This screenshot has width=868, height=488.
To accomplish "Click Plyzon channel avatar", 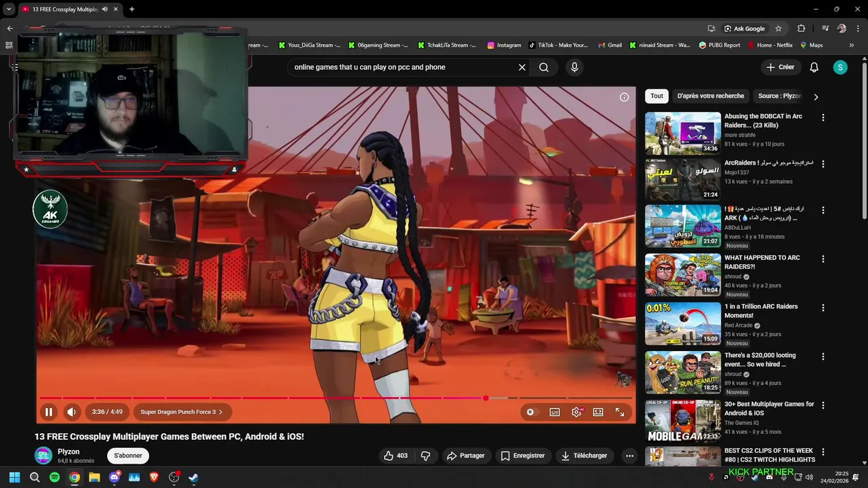I will [x=43, y=455].
